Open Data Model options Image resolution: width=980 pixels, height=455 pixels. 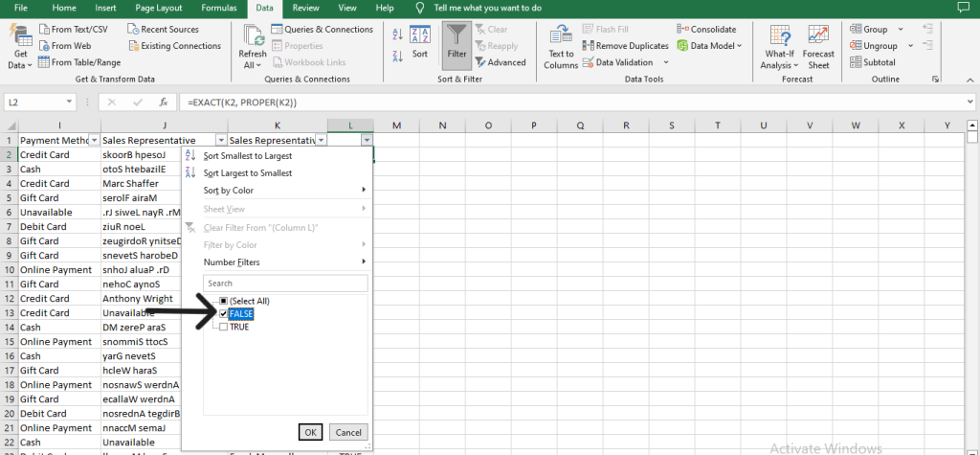[x=709, y=46]
